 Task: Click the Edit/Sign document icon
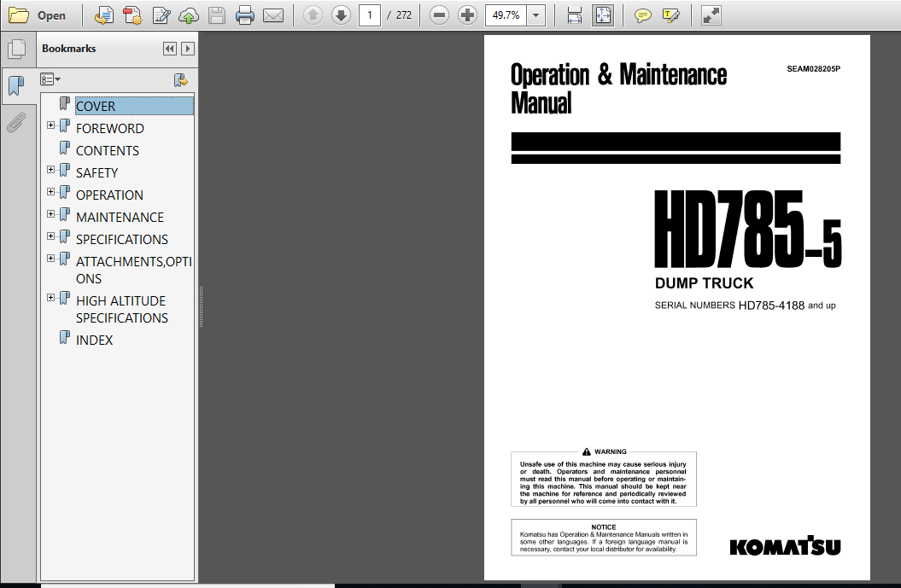(161, 15)
